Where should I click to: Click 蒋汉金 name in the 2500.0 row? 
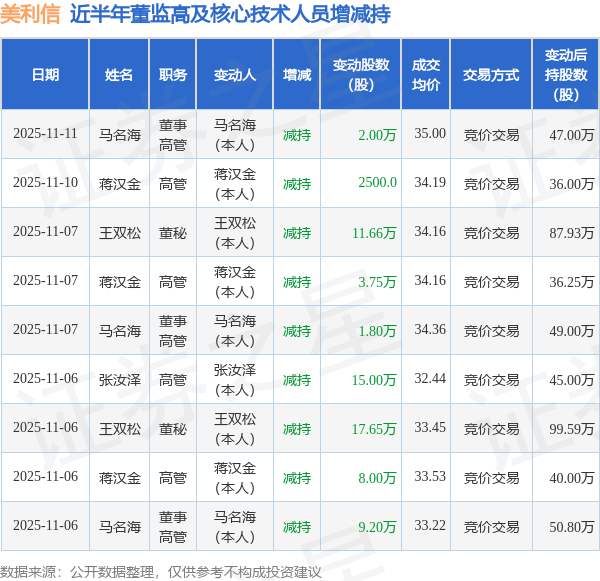[x=120, y=184]
